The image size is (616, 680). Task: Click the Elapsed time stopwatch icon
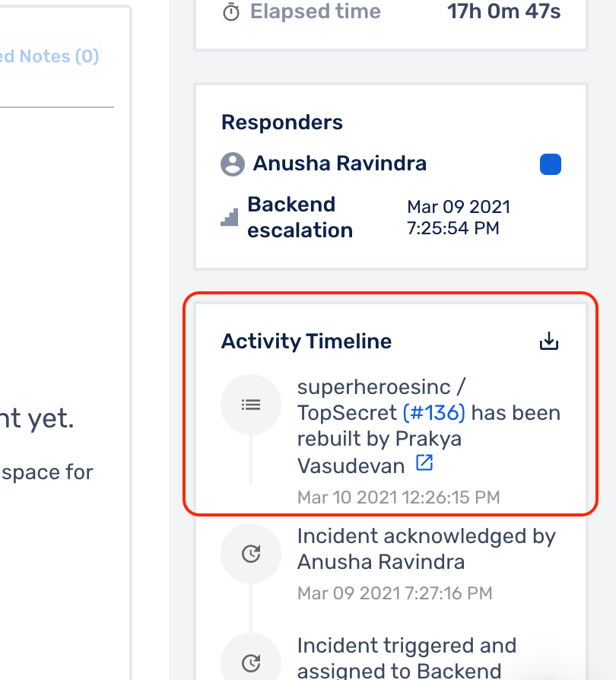click(231, 11)
